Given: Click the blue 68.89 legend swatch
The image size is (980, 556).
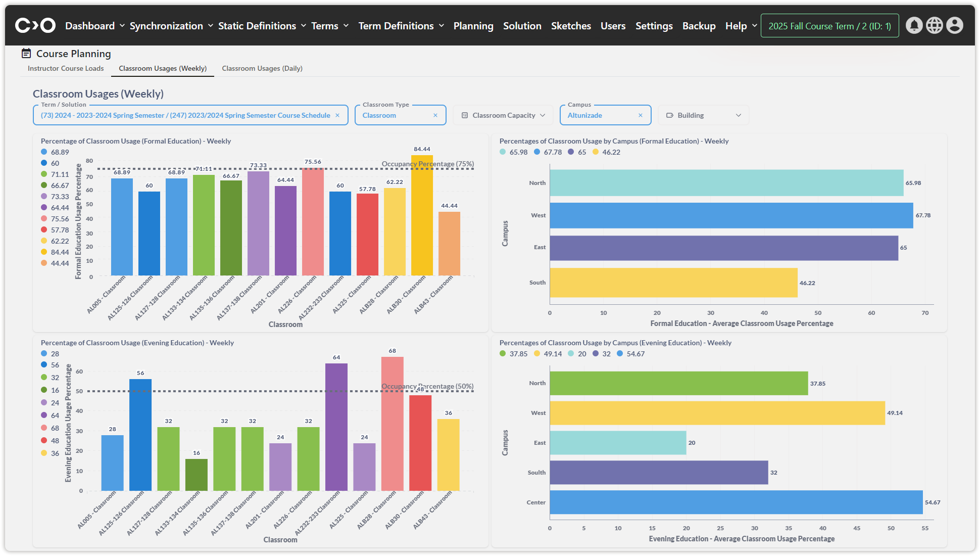Looking at the screenshot, I should pyautogui.click(x=44, y=152).
